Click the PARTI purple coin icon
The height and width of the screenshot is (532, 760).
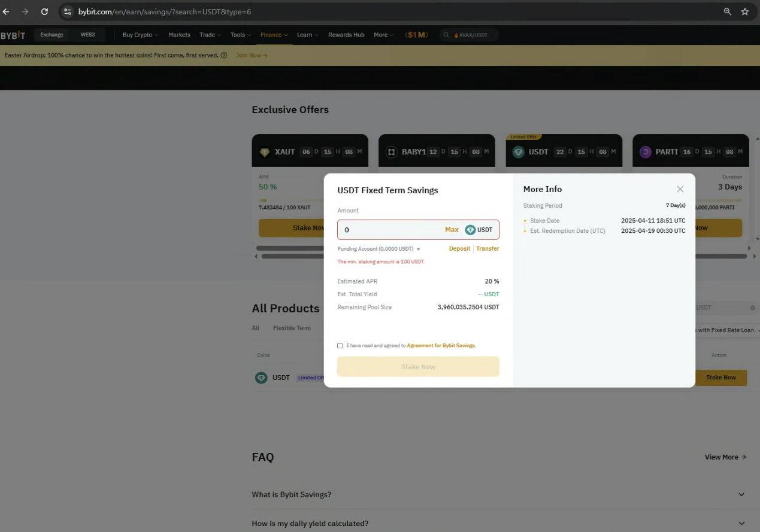pyautogui.click(x=646, y=152)
